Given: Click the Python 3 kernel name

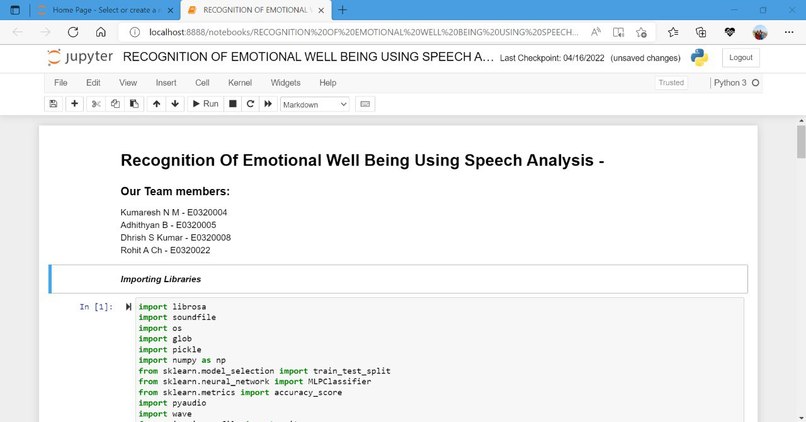Looking at the screenshot, I should [x=730, y=83].
